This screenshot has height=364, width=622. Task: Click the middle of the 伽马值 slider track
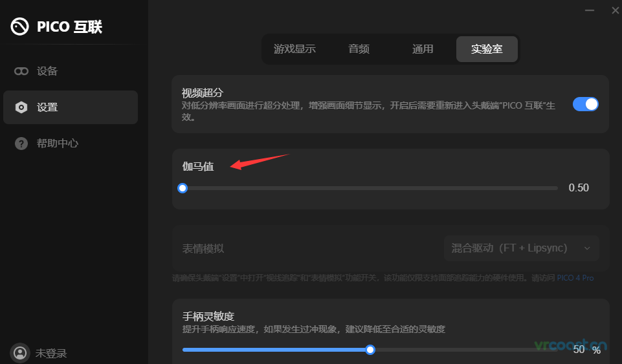click(370, 188)
